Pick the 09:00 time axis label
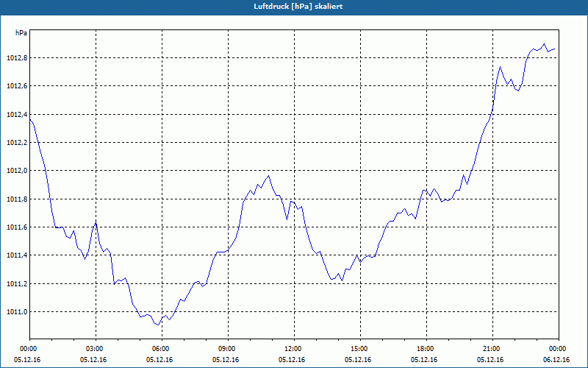The height and width of the screenshot is (368, 588). pos(226,349)
